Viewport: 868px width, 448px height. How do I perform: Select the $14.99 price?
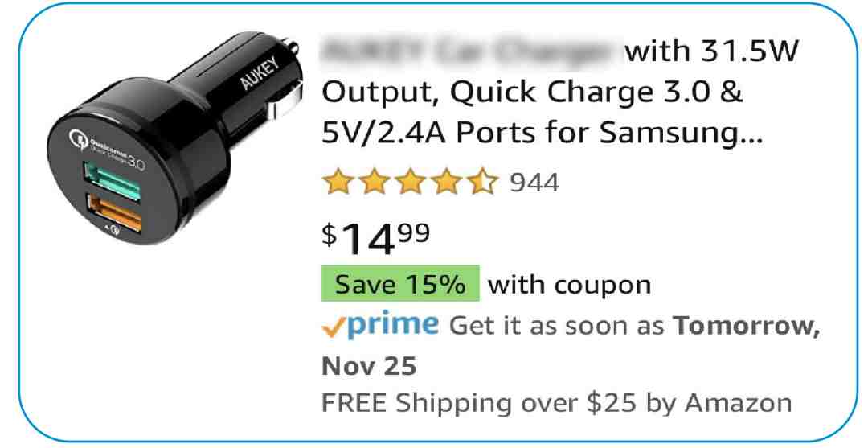[x=375, y=239]
